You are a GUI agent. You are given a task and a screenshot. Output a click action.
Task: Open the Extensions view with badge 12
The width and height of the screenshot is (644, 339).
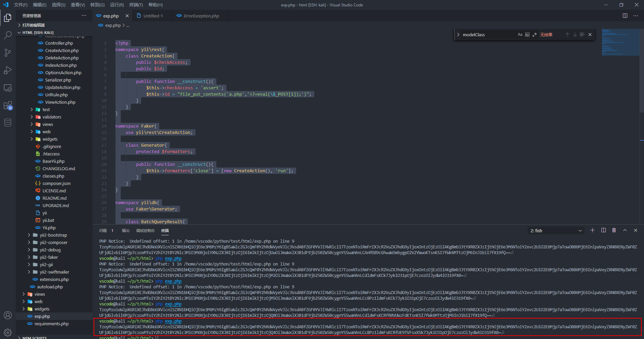point(7,105)
